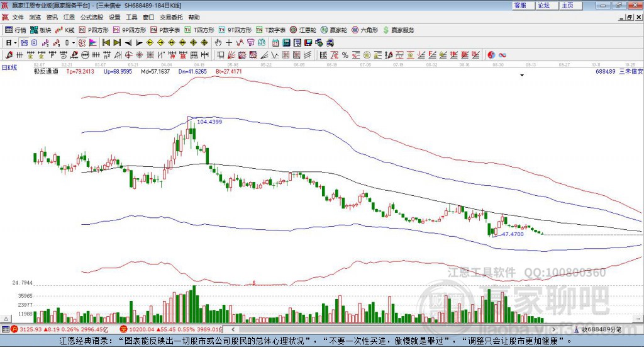Open the P四方形 tool

click(x=94, y=30)
